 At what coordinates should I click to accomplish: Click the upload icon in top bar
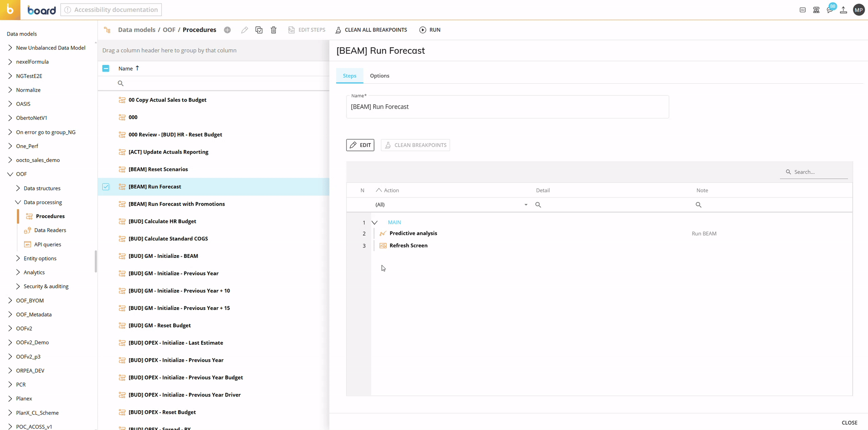[x=844, y=10]
